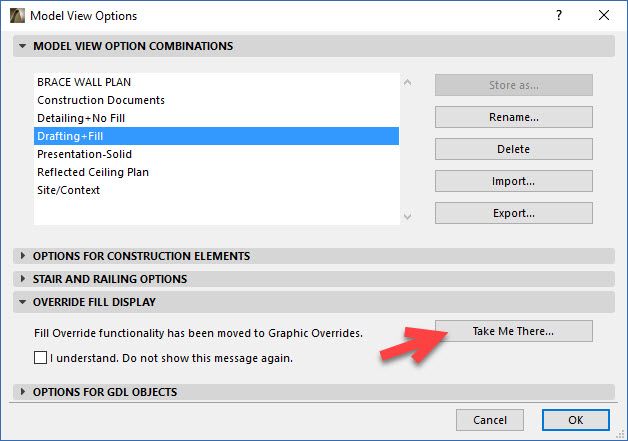Select Site/Context in combinations list

[69, 190]
